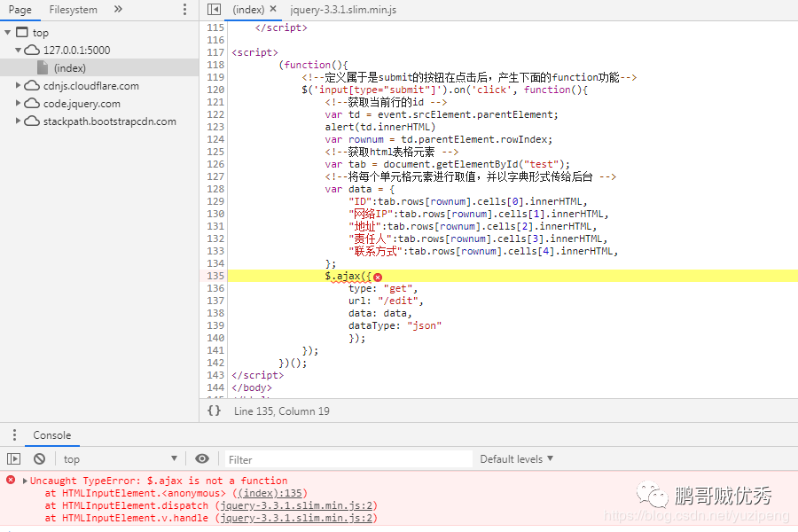Click the cdnjs.cloudflare.com cloud icon
This screenshot has height=532, width=798.
(x=32, y=85)
